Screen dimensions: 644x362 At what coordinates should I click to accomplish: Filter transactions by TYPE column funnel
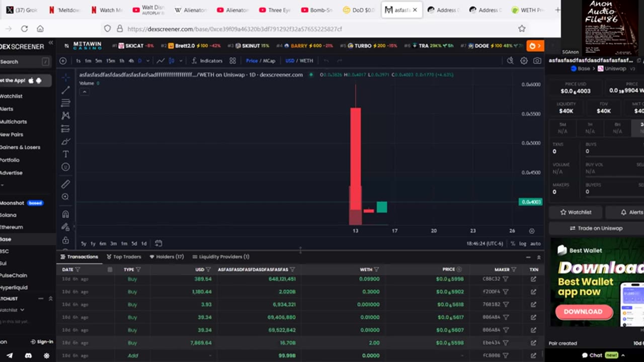138,269
